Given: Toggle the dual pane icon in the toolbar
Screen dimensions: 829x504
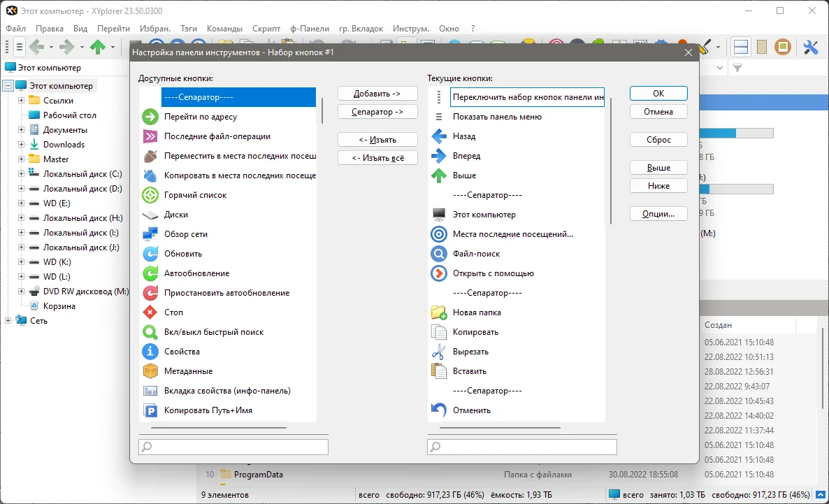Looking at the screenshot, I should point(741,47).
